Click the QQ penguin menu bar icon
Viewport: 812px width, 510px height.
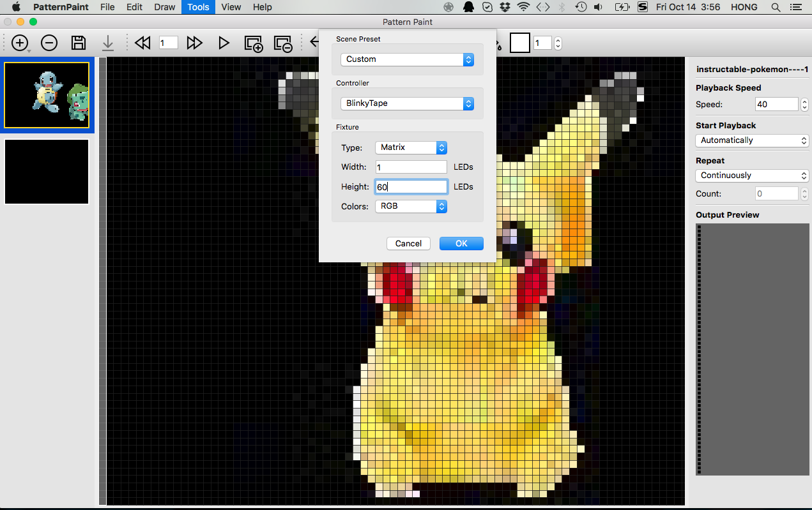click(468, 7)
